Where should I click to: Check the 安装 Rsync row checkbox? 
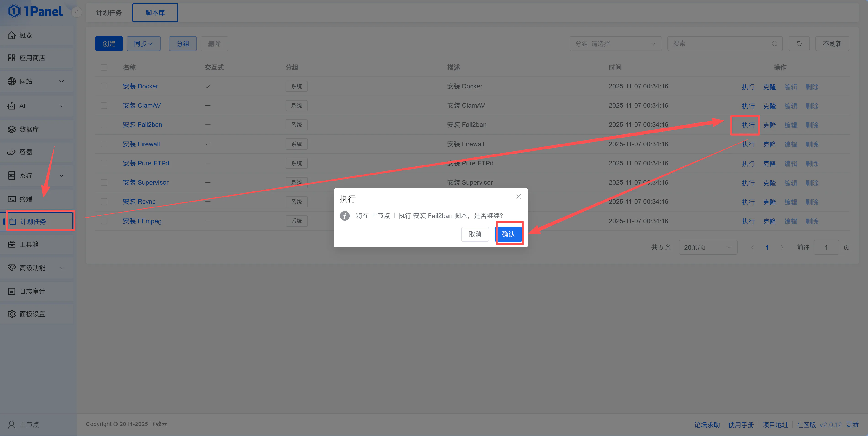(104, 201)
